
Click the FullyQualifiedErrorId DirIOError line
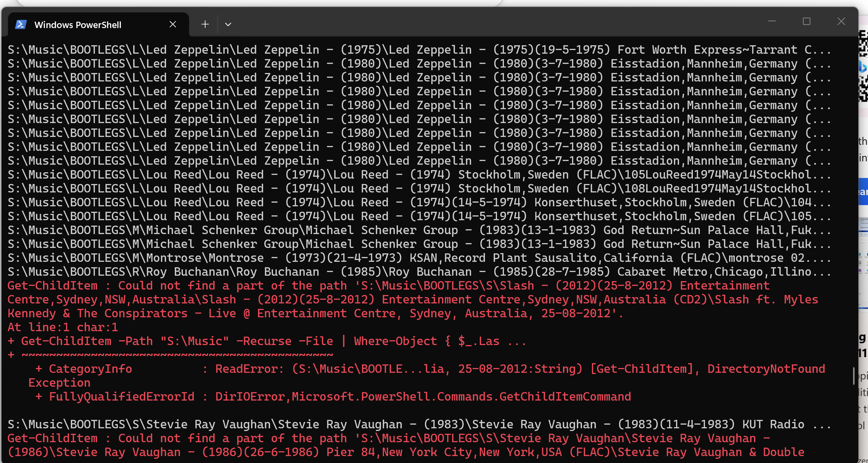334,397
